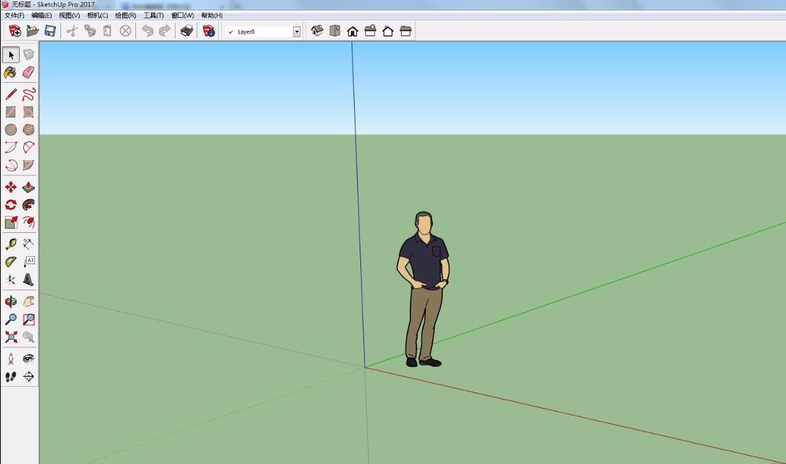Open the 编辑(E) menu
Viewport: 786px width, 464px height.
coord(42,16)
